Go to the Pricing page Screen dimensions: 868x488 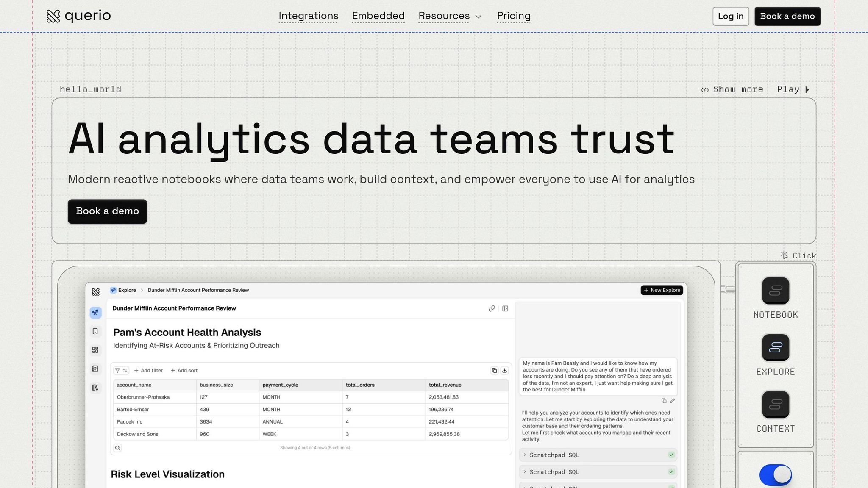click(513, 16)
